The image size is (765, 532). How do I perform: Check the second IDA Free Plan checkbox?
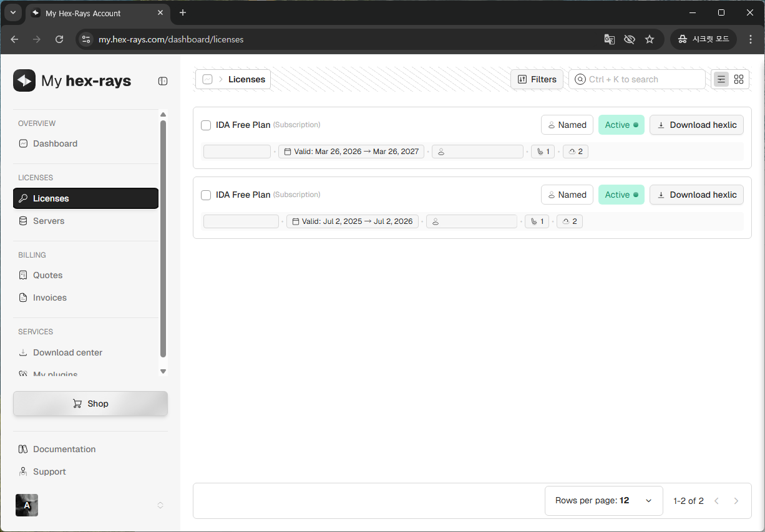(x=206, y=195)
